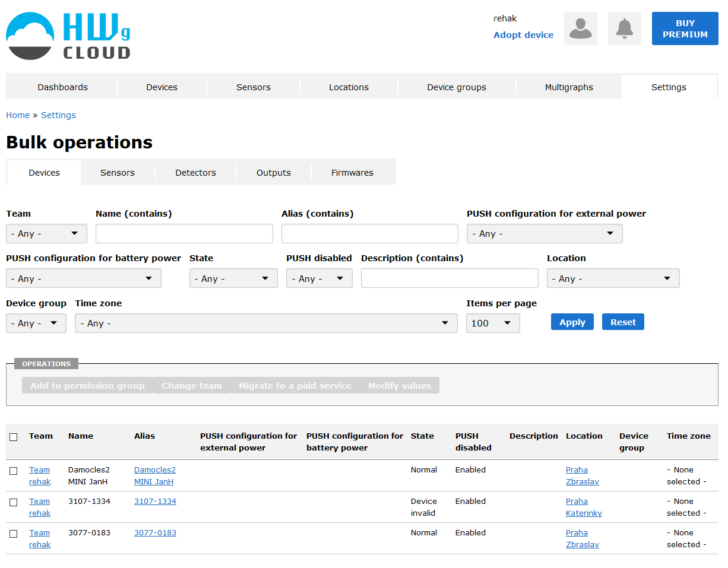Toggle the select-all checkbox in table header
This screenshot has width=728, height=568.
14,437
